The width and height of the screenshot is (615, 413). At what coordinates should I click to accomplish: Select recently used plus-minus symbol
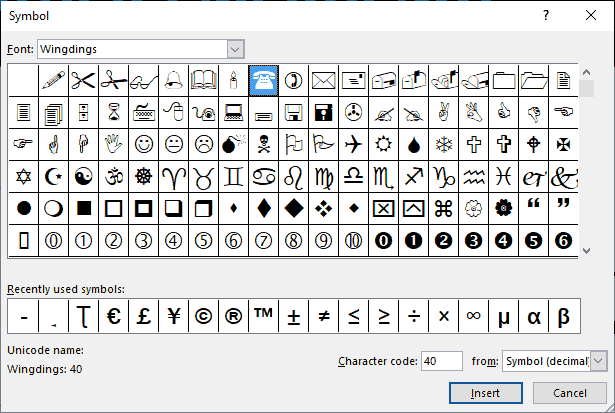click(293, 316)
